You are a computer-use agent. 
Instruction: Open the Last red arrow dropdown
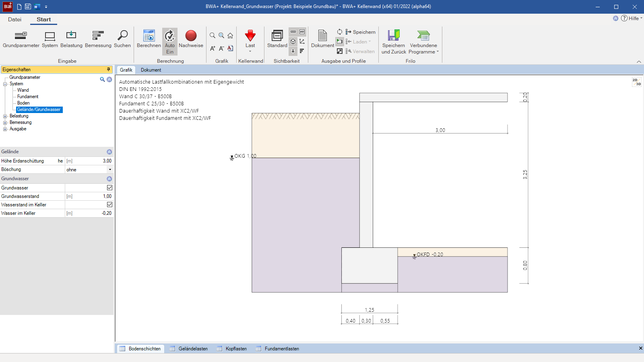pos(250,41)
